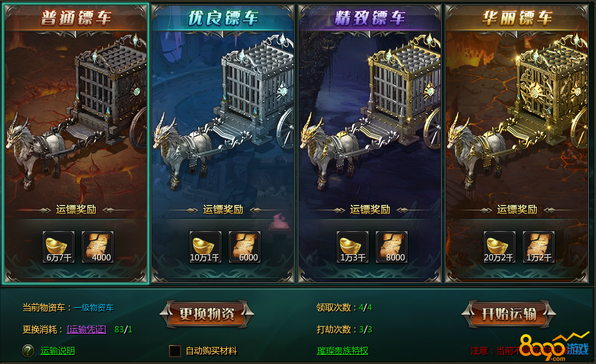Enable the 自动购买材料 checkbox
The height and width of the screenshot is (364, 596).
[175, 351]
